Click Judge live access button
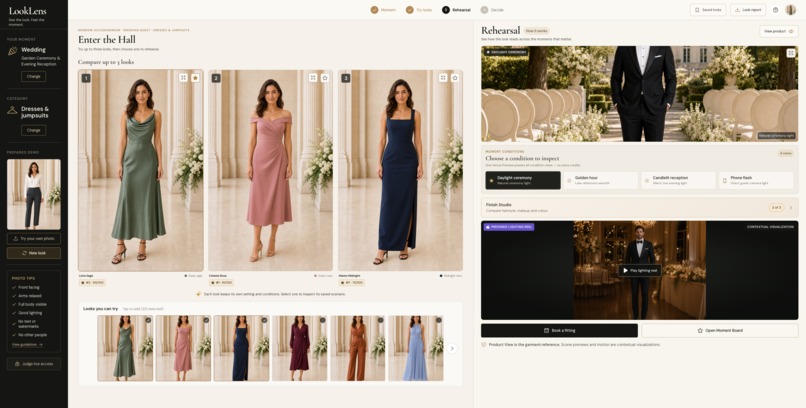 (x=33, y=364)
